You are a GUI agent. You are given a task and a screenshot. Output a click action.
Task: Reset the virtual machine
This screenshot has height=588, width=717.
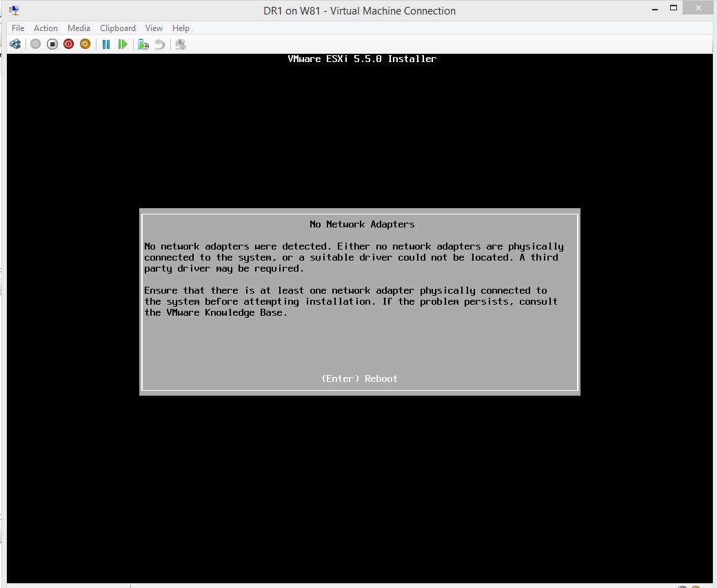point(123,43)
